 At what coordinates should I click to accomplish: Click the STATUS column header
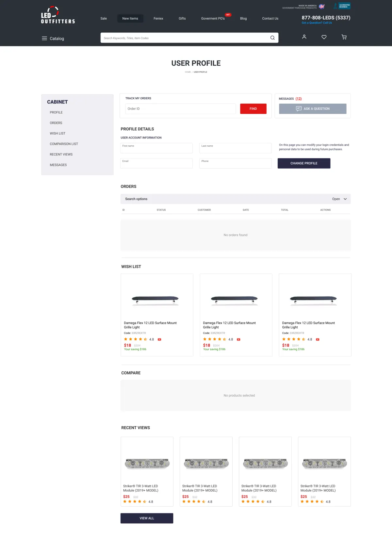[161, 210]
